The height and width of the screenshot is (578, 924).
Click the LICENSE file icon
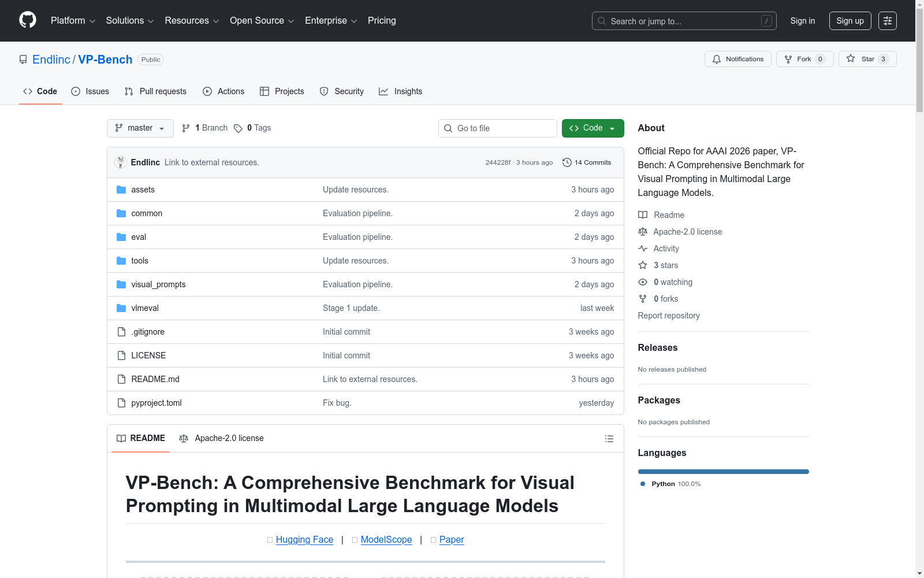(x=121, y=355)
